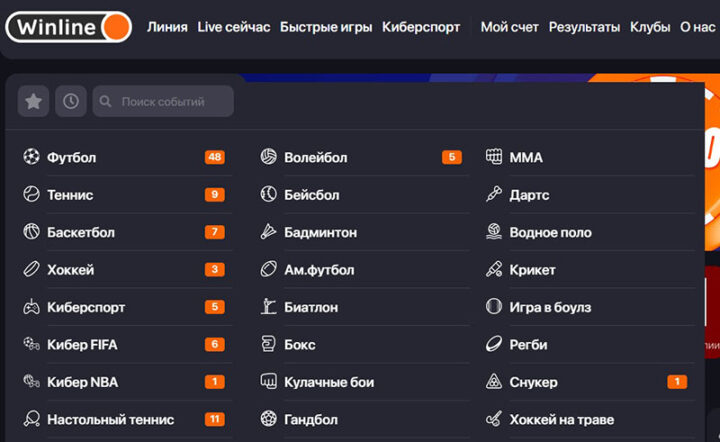Click the Winline logo

pos(68,27)
